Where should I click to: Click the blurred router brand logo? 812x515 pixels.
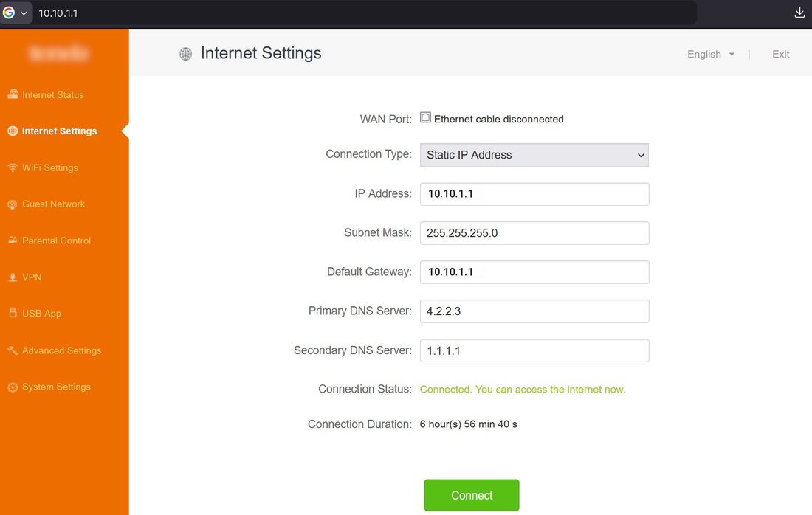pos(58,53)
